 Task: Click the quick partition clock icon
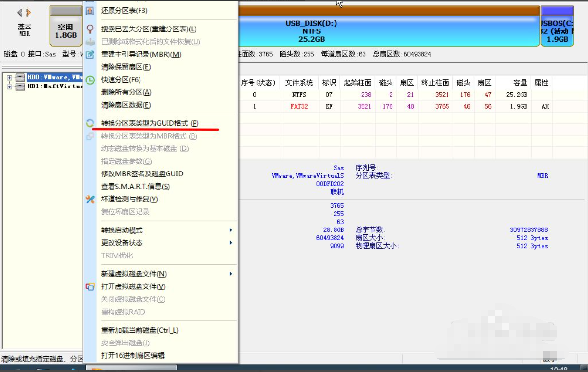90,79
